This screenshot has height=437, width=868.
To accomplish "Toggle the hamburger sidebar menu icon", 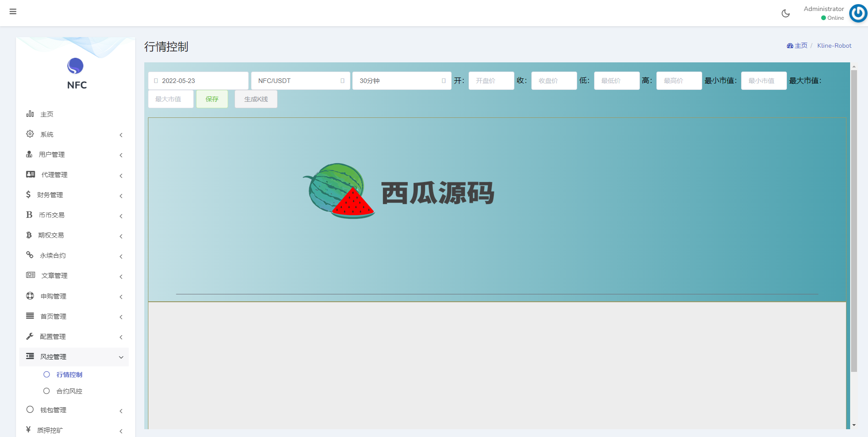I will 13,11.
